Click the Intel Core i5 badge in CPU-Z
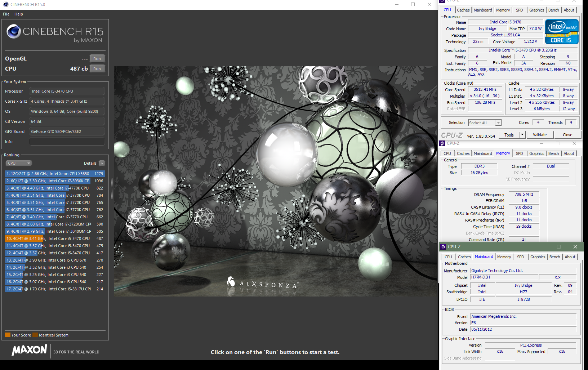Viewport: 588px width, 370px height. [561, 32]
